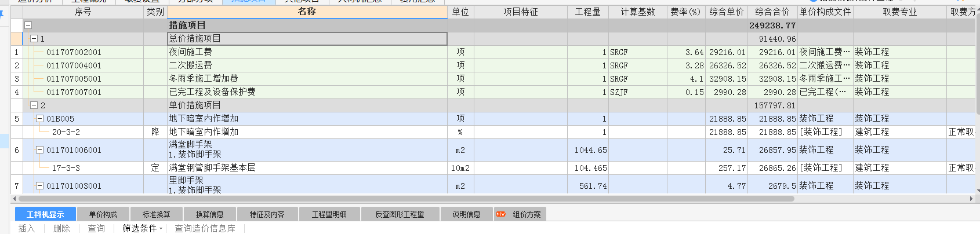
Task: Collapse item 01B005 tree node
Action: (39, 119)
